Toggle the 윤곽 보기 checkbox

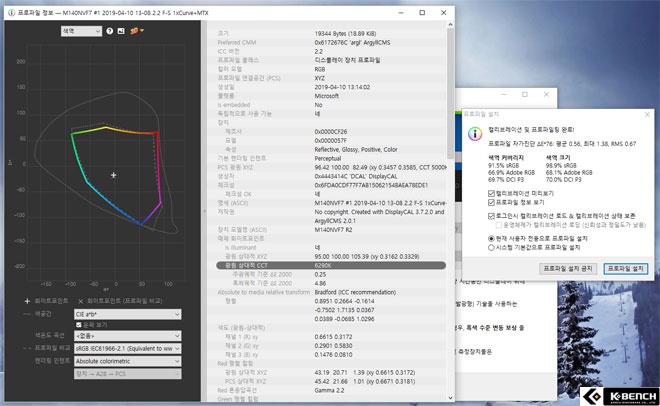pyautogui.click(x=78, y=325)
